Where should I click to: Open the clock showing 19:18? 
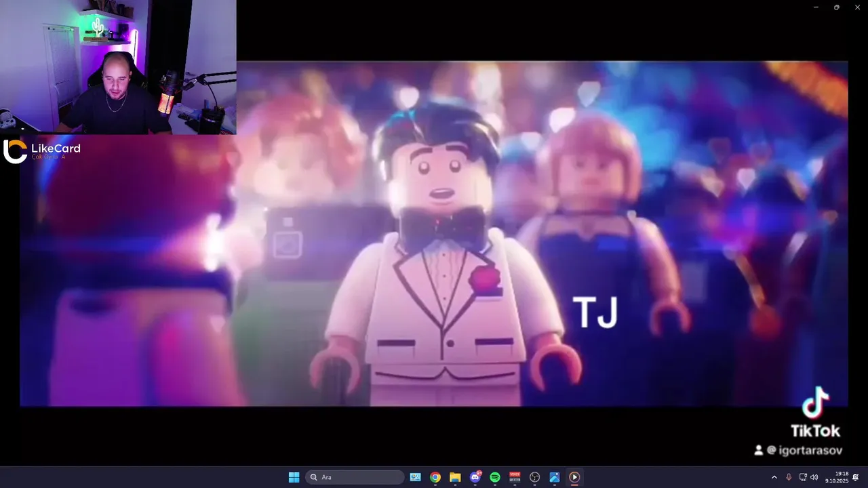pos(837,477)
